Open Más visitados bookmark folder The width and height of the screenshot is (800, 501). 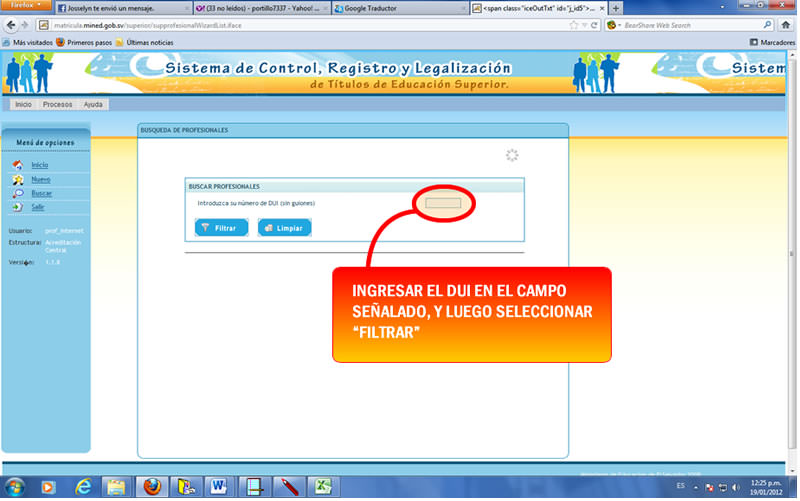coord(28,42)
